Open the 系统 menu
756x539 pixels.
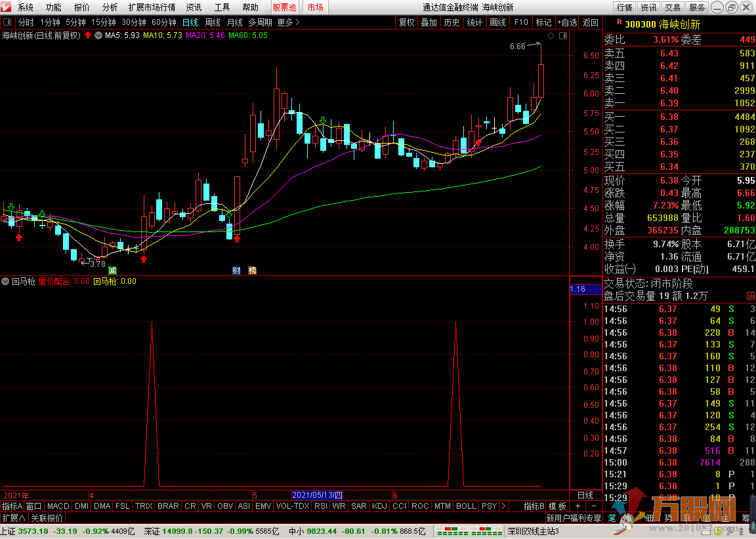tap(26, 7)
